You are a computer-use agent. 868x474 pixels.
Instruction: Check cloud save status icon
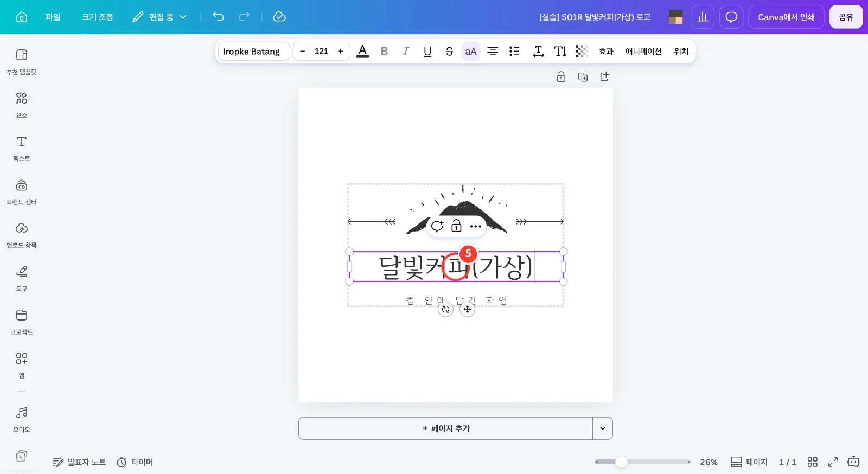(279, 17)
